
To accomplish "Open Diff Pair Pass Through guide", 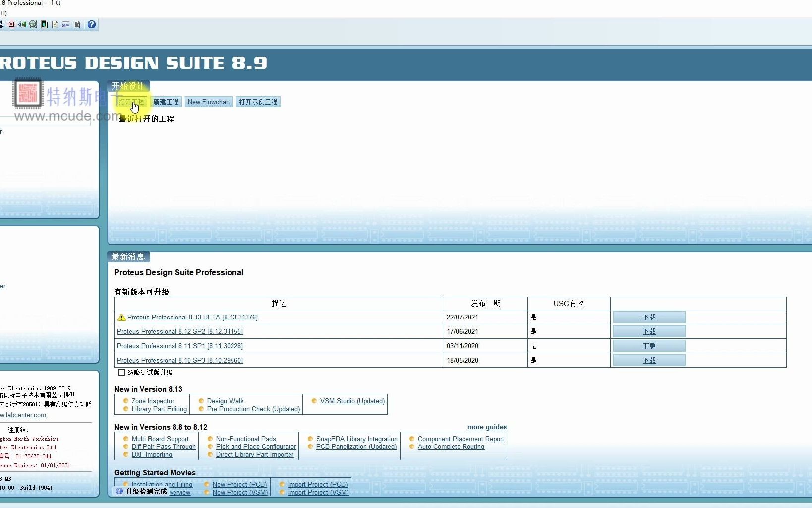I will 164,446.
